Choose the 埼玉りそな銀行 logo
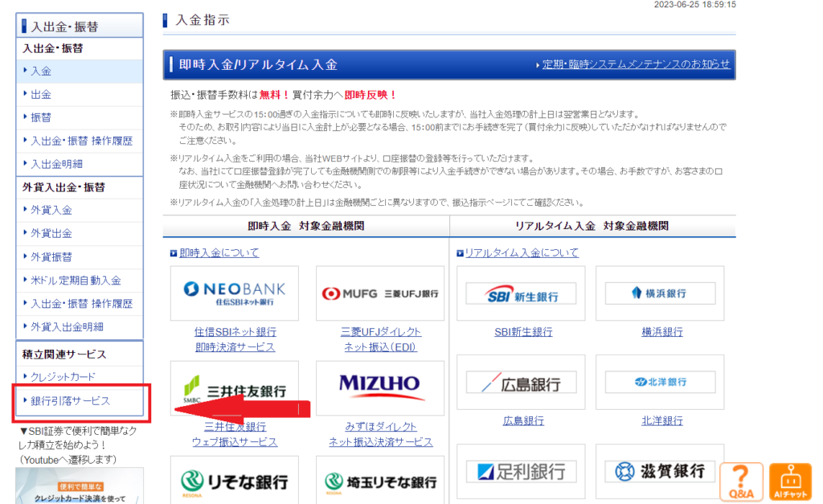The image size is (823, 504). pos(380,481)
